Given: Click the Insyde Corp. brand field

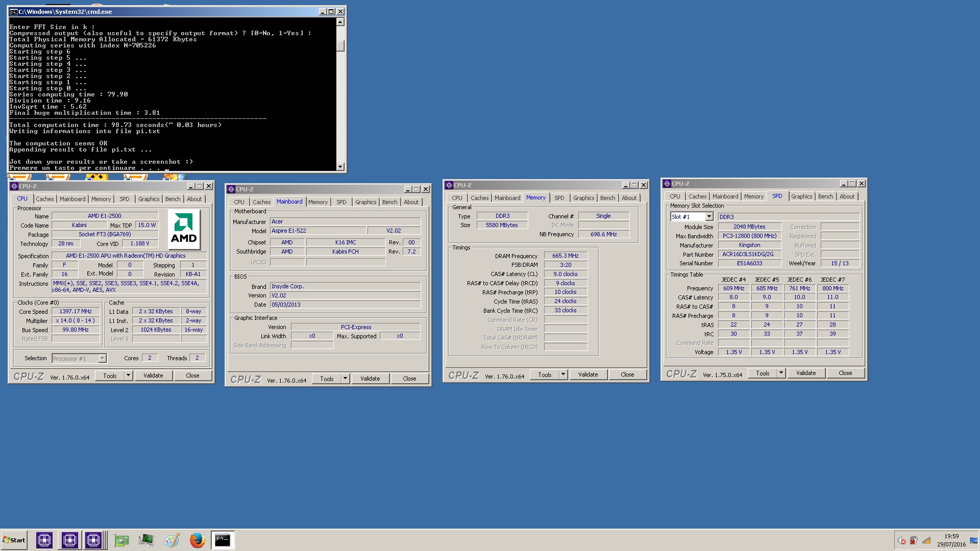Looking at the screenshot, I should [x=345, y=287].
